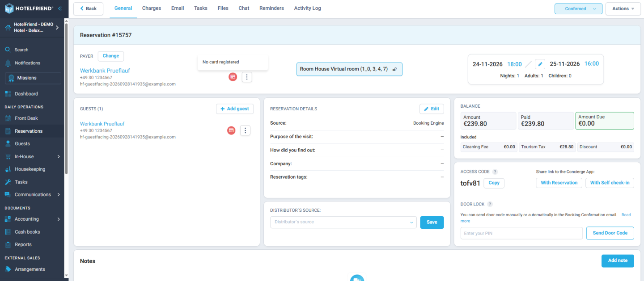
Task: Click pencil icon to edit stay dates
Action: click(x=540, y=64)
